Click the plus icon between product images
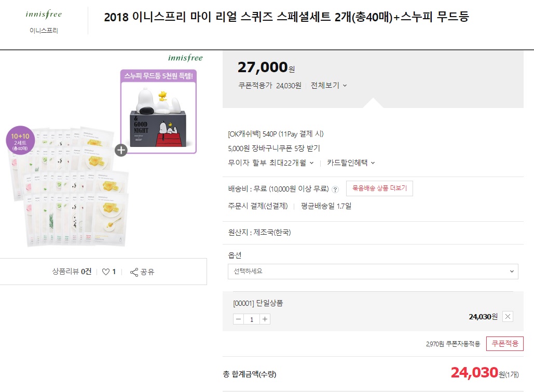 click(x=121, y=151)
